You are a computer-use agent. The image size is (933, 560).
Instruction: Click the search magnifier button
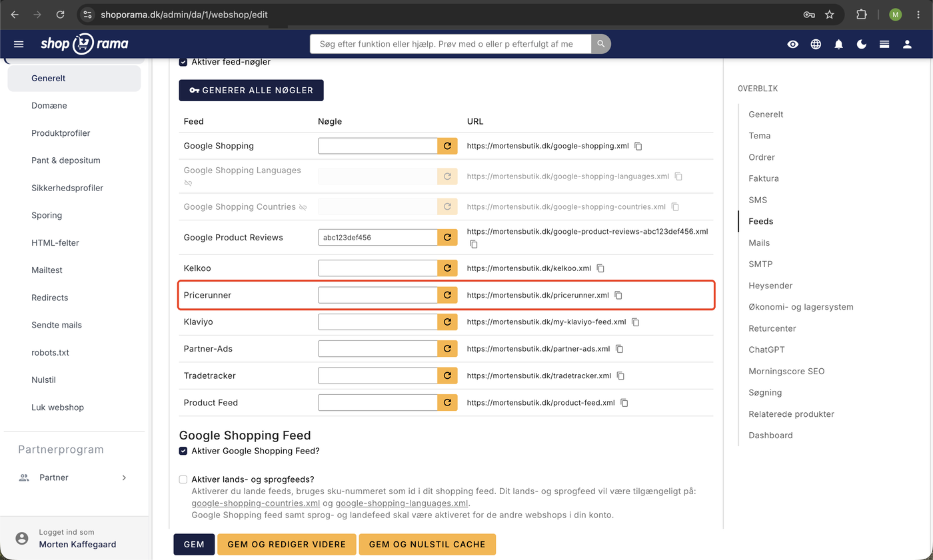pos(601,44)
